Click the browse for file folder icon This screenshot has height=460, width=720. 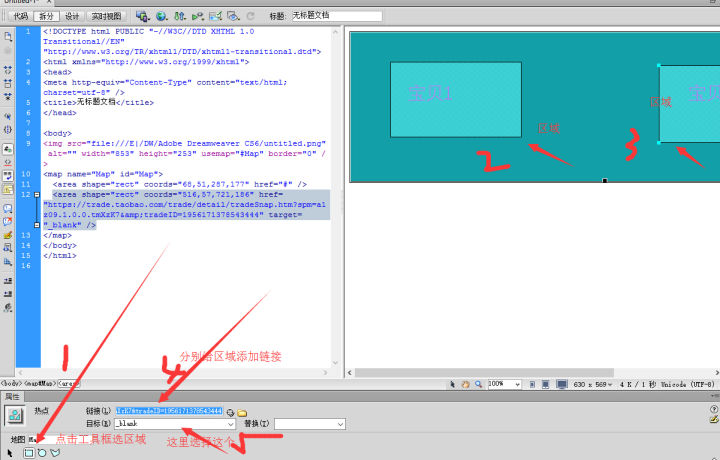pyautogui.click(x=242, y=411)
